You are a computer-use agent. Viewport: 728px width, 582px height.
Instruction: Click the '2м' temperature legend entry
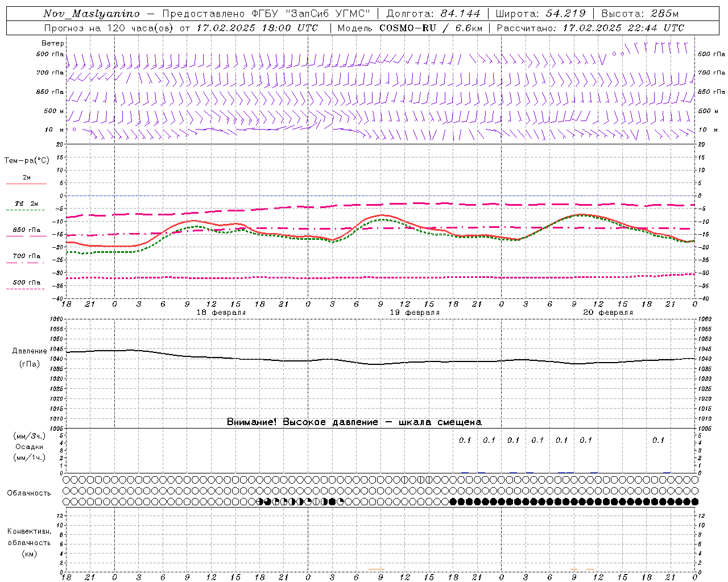[27, 177]
